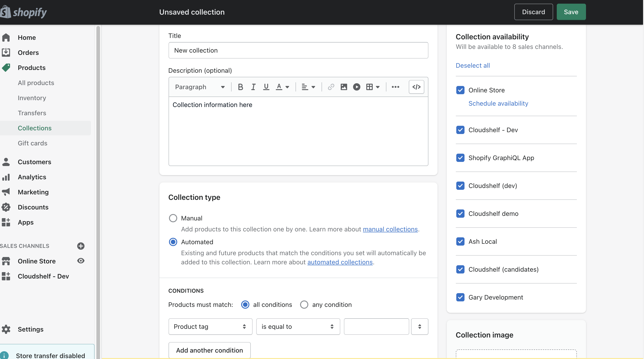644x359 pixels.
Task: Uncheck the Online Store channel
Action: pos(460,90)
